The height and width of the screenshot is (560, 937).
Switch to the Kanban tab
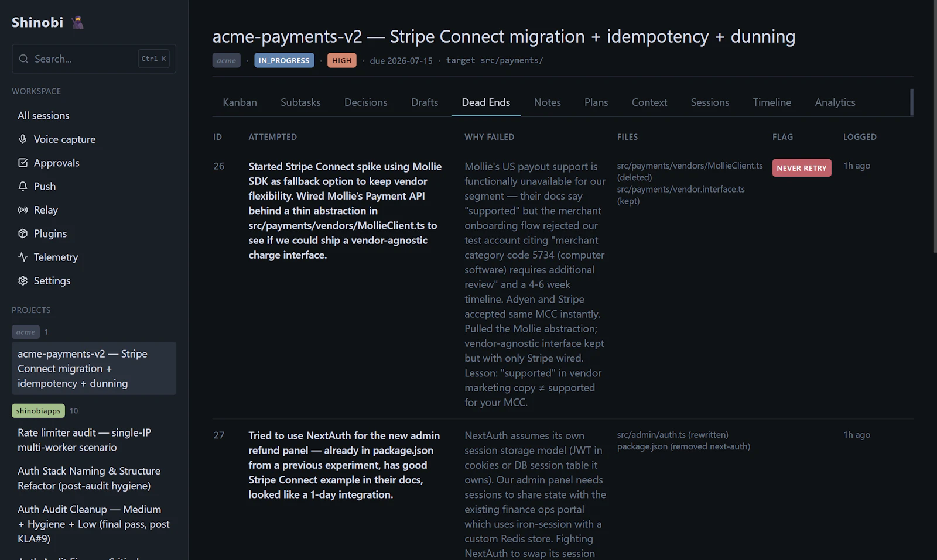coord(240,102)
